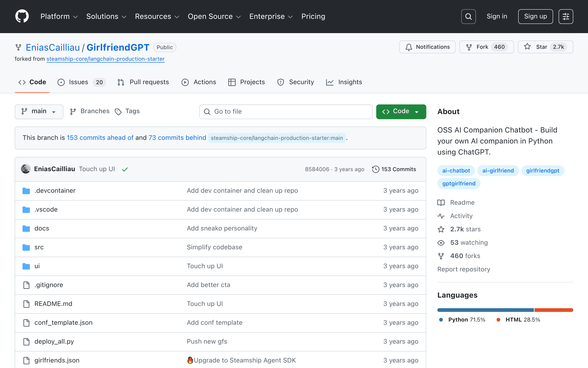Click the gptgirlfriend topic tag
588x368 pixels.
tap(459, 184)
